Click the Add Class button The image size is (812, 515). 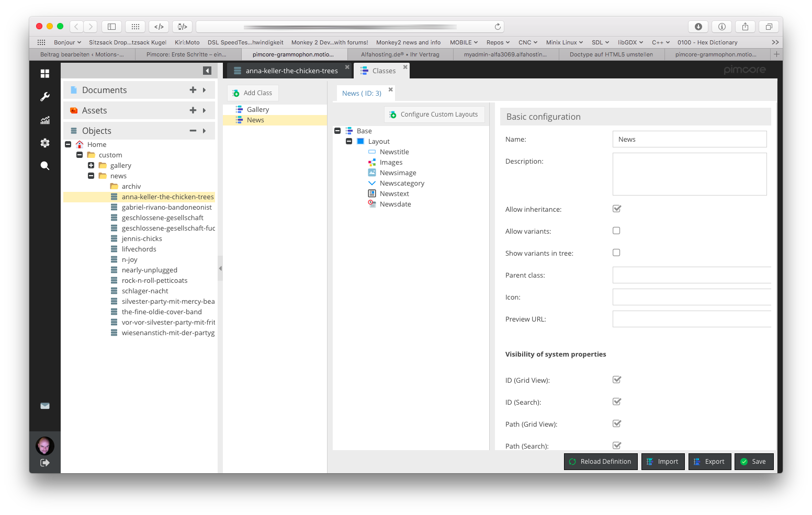pyautogui.click(x=253, y=93)
